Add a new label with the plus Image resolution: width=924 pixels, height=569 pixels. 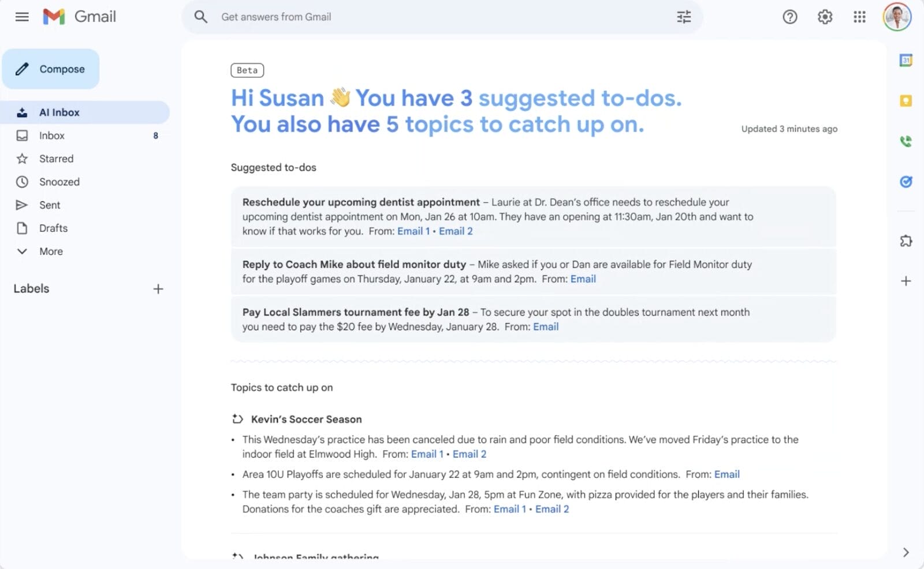tap(158, 289)
